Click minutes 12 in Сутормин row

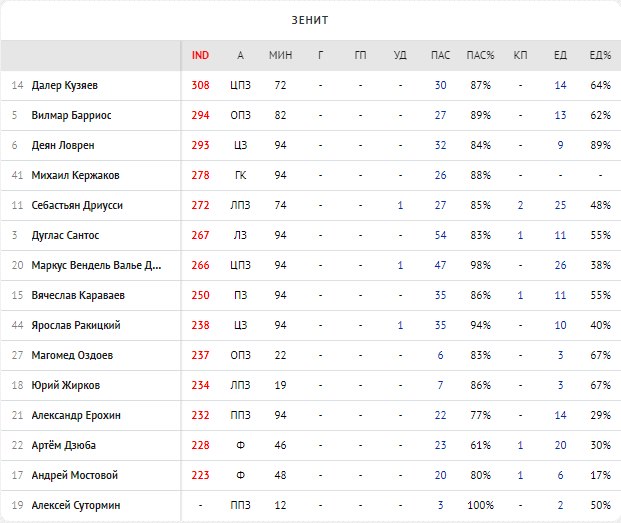(x=280, y=505)
